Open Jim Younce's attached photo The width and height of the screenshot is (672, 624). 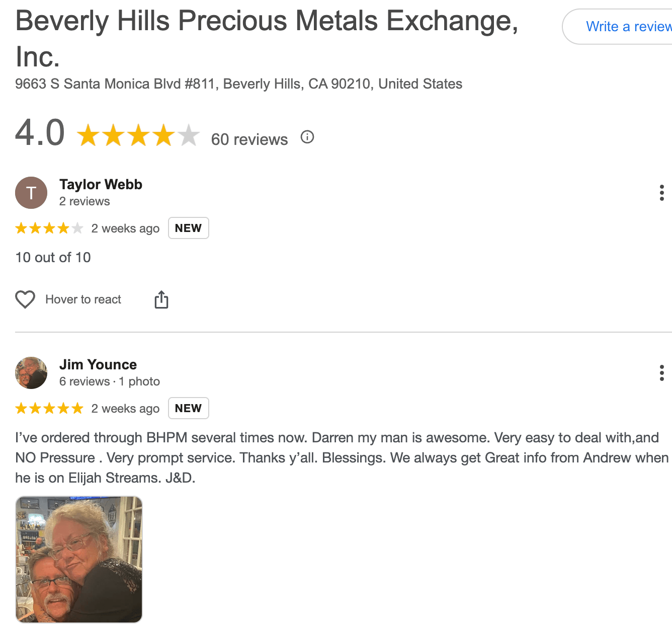pos(78,559)
